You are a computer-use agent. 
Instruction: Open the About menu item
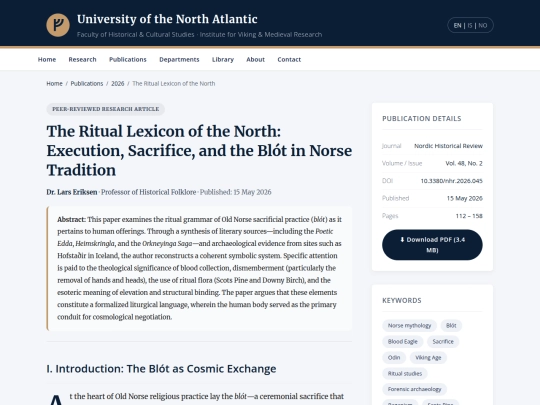tap(256, 59)
